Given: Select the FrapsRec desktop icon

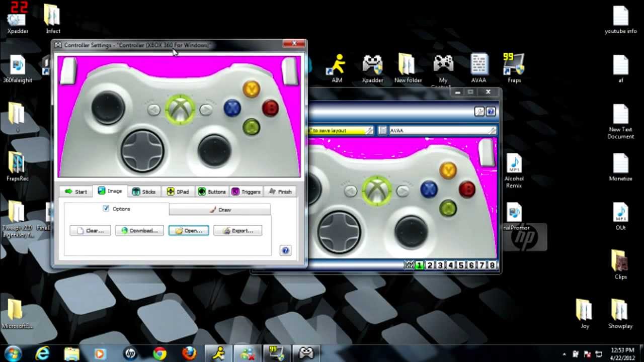Looking at the screenshot, I should click(17, 166).
